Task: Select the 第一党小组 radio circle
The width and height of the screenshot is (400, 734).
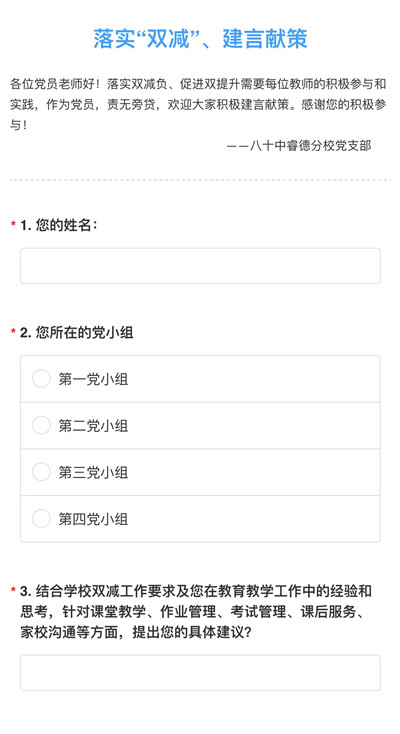Action: click(x=41, y=379)
